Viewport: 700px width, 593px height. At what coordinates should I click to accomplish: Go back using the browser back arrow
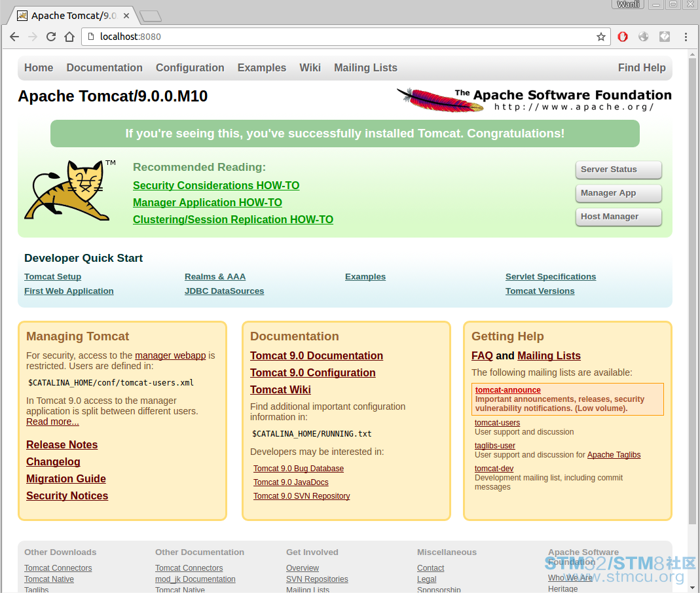point(14,37)
